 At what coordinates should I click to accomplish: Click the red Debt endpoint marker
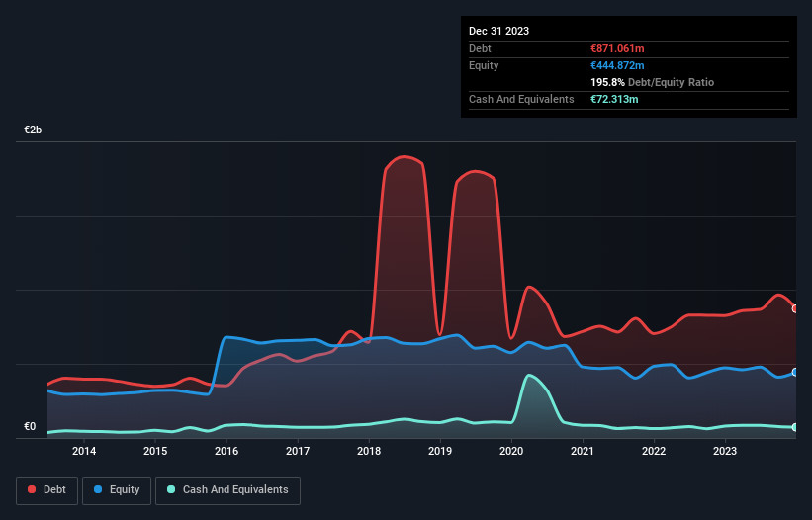[795, 308]
